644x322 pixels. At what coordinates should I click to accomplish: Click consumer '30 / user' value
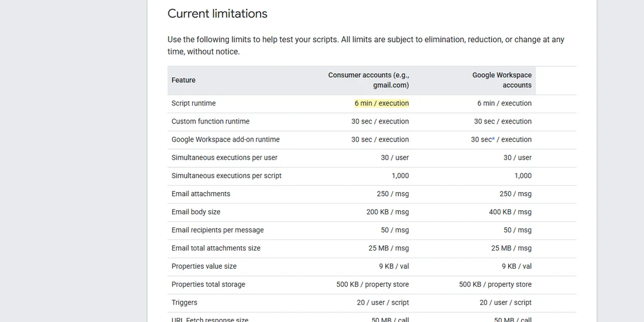click(x=395, y=157)
